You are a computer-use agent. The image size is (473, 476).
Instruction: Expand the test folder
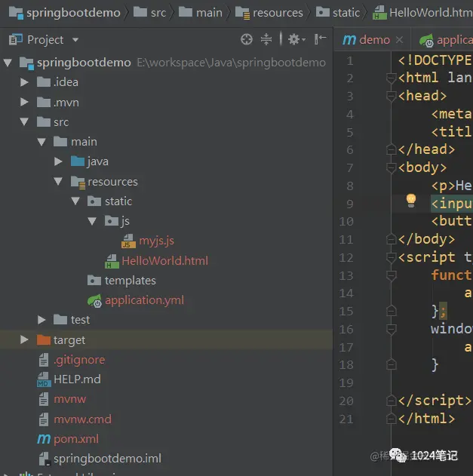pyautogui.click(x=41, y=320)
